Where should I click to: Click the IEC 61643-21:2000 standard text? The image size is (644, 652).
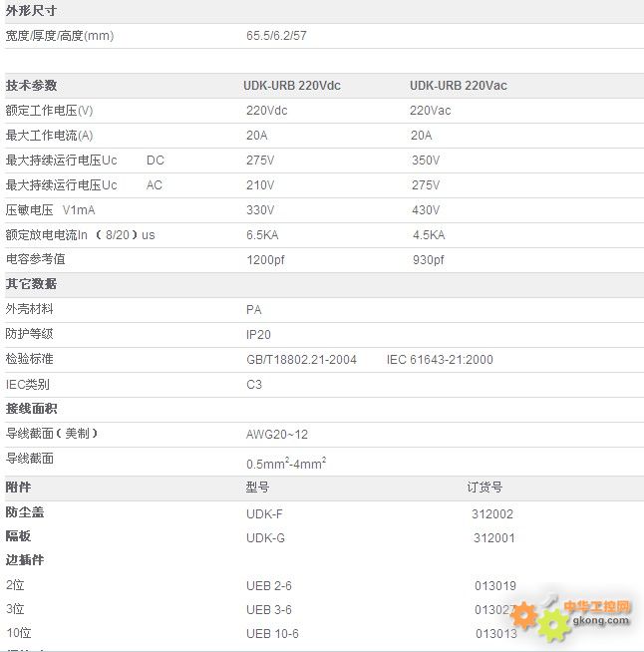point(440,359)
